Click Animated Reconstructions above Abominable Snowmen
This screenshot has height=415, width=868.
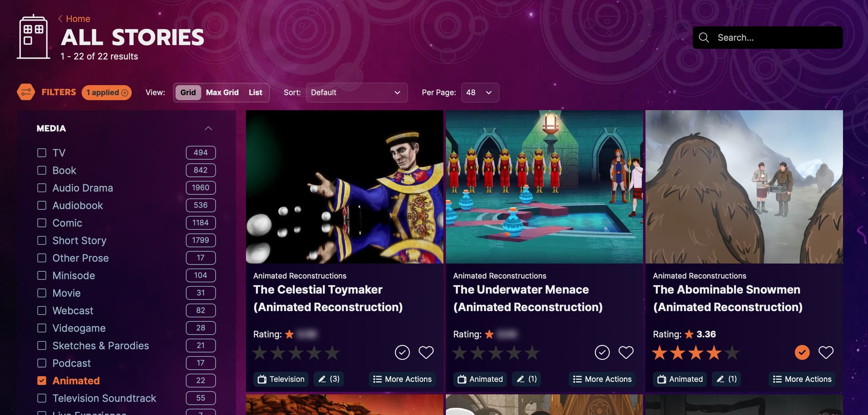(699, 276)
